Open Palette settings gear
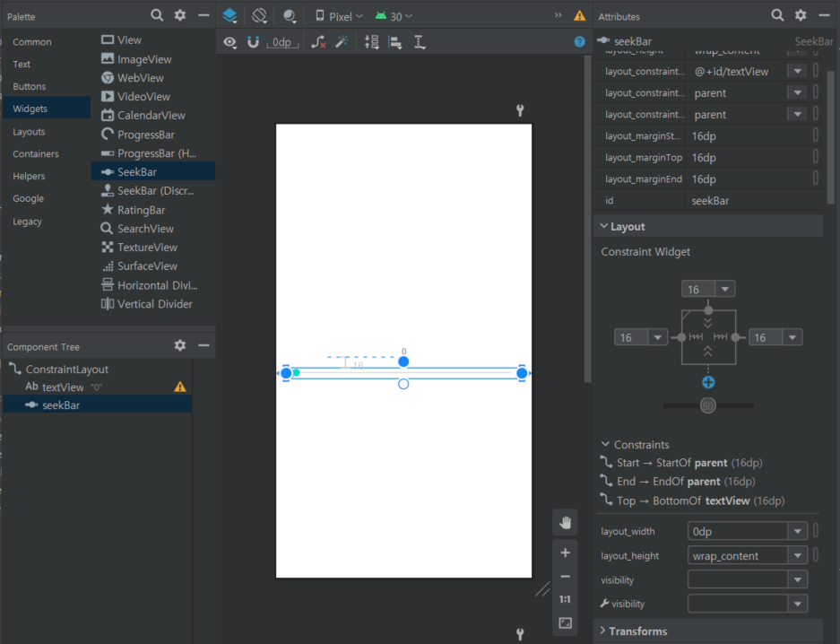Viewport: 840px width, 644px height. click(x=180, y=15)
